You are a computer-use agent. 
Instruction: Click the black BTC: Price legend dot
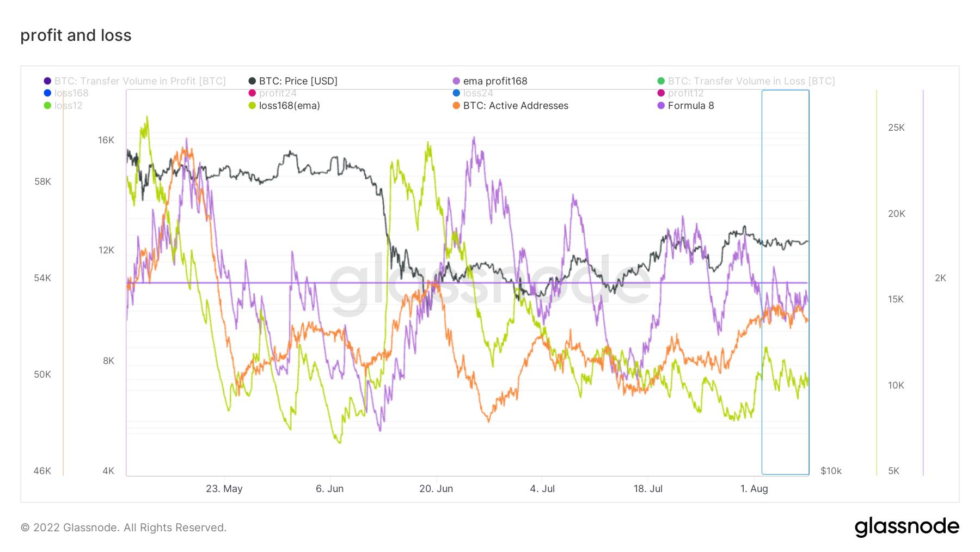coord(252,81)
